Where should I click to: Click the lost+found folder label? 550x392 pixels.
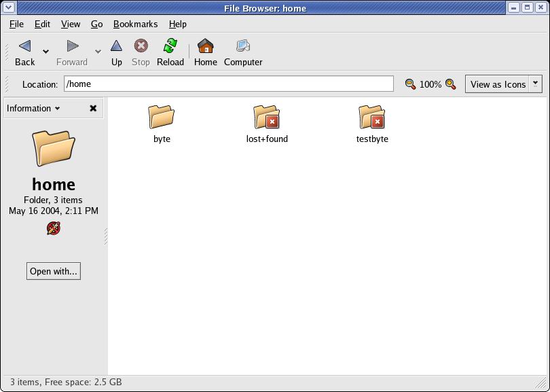(x=267, y=139)
